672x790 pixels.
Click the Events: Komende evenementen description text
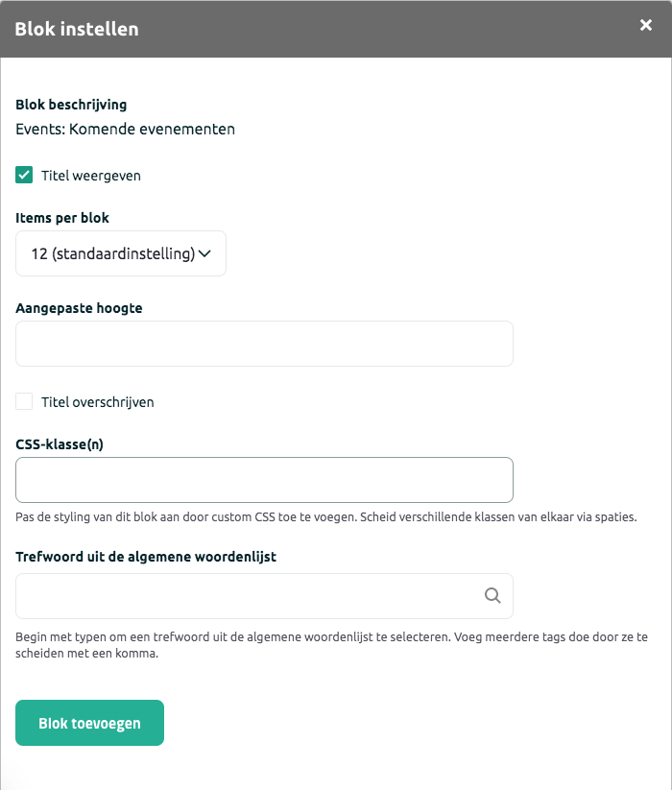[126, 129]
